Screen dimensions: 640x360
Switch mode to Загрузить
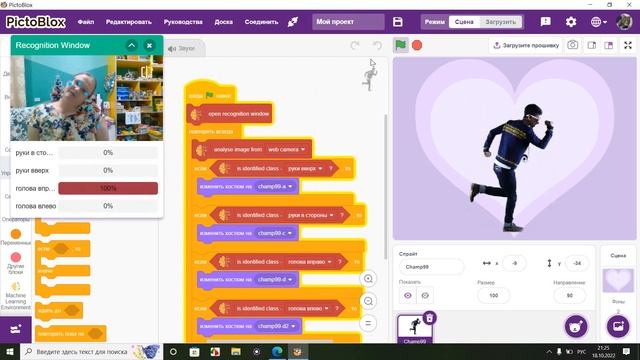click(x=500, y=22)
